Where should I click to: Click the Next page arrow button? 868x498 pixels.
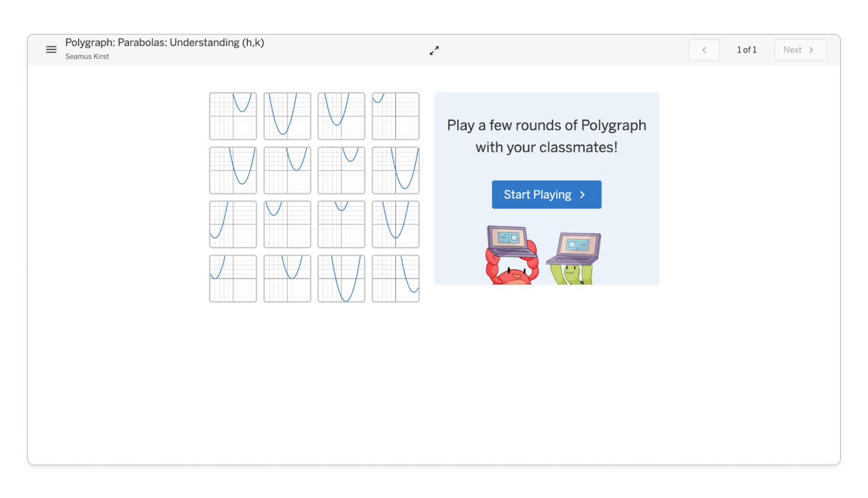click(800, 49)
